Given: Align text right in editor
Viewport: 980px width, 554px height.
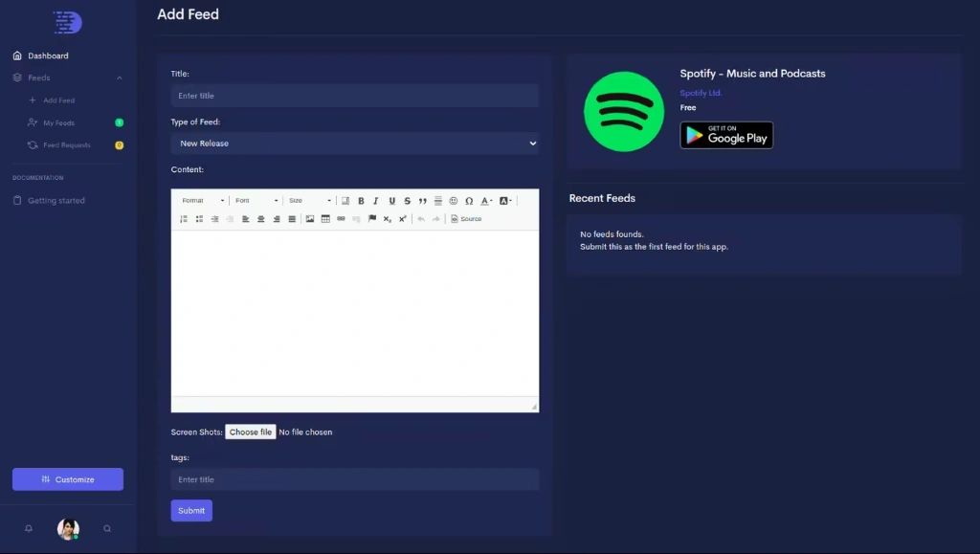Looking at the screenshot, I should [x=277, y=218].
